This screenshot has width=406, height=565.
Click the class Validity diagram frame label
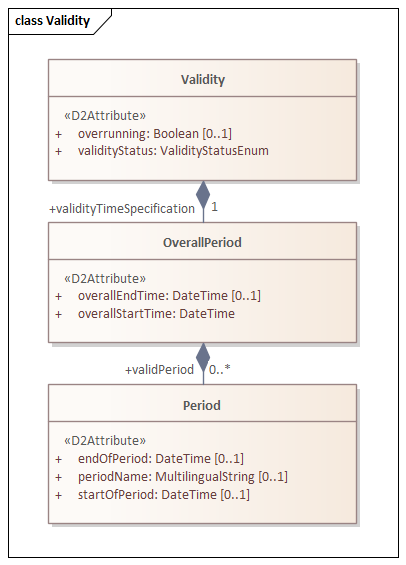(x=53, y=21)
